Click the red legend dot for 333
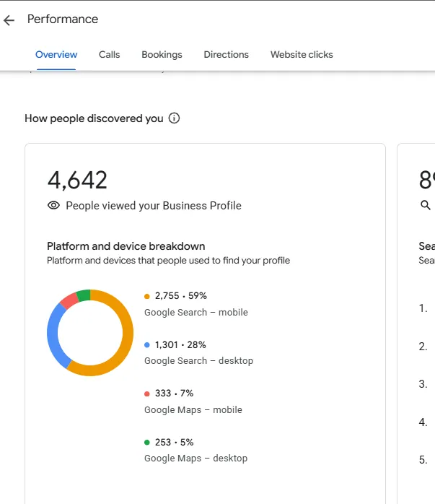 [x=147, y=394]
